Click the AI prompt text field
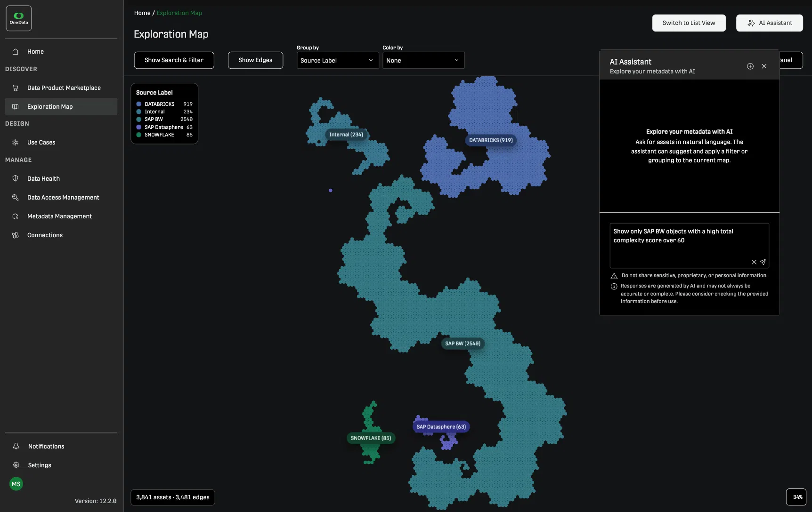 pyautogui.click(x=689, y=245)
